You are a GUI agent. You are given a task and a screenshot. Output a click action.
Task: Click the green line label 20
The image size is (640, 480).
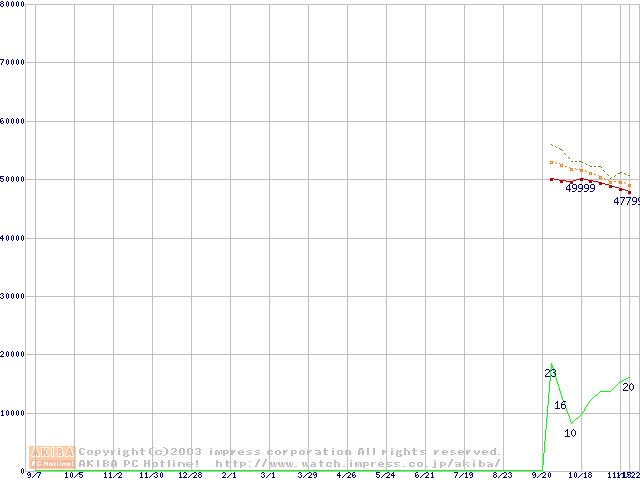[627, 387]
